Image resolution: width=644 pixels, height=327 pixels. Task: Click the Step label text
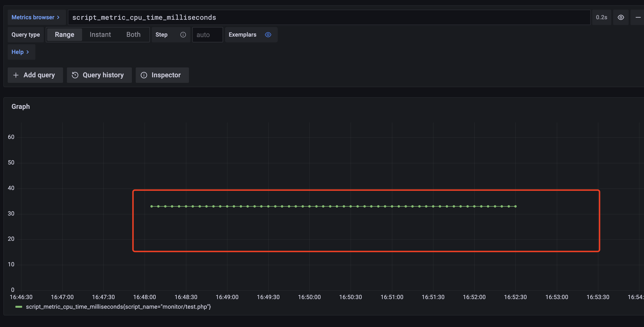[161, 35]
